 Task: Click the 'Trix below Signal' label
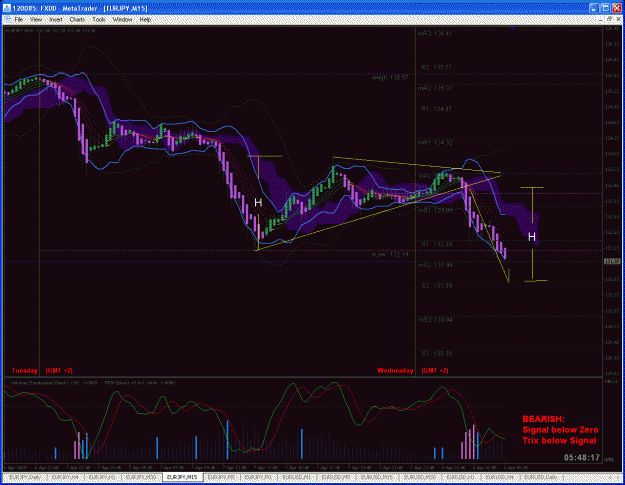[559, 440]
